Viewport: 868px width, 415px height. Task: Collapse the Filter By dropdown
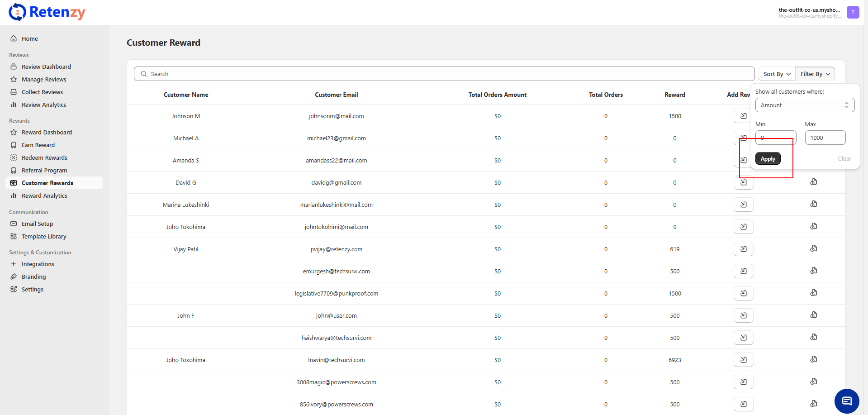[815, 74]
